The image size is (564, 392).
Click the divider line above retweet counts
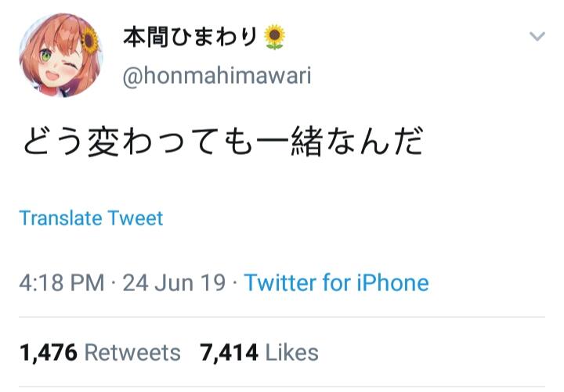[x=282, y=317]
